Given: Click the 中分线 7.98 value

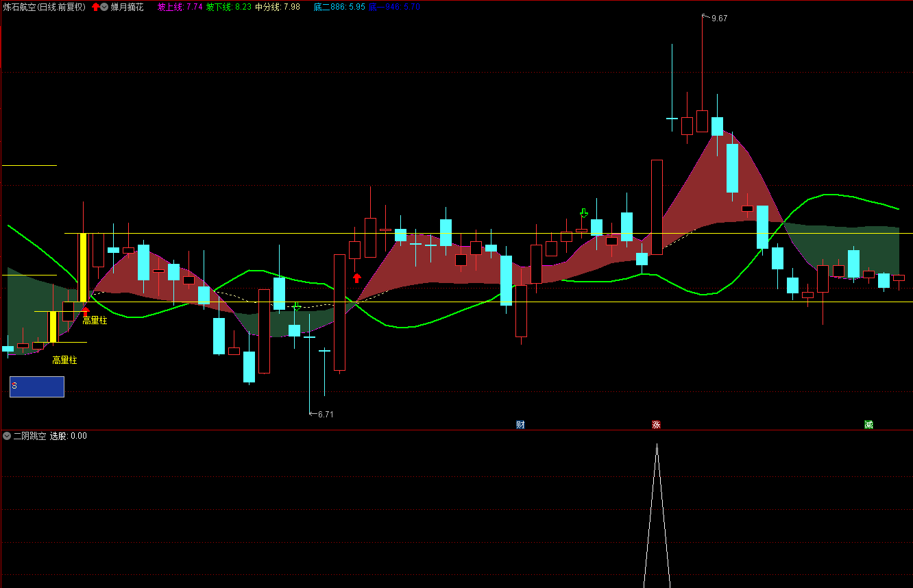Looking at the screenshot, I should click(278, 7).
